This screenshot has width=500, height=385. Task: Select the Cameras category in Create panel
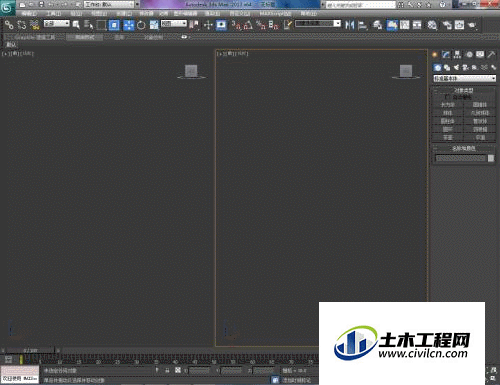(x=465, y=68)
